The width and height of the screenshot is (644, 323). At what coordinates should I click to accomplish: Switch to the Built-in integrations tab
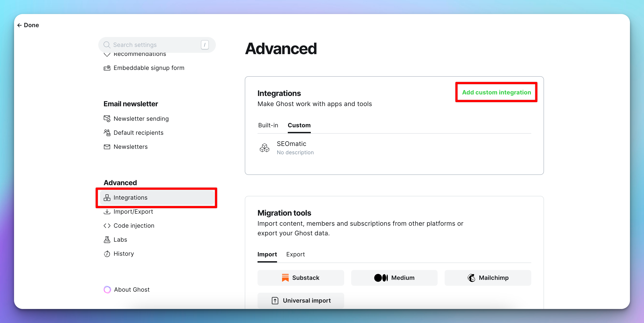point(268,125)
